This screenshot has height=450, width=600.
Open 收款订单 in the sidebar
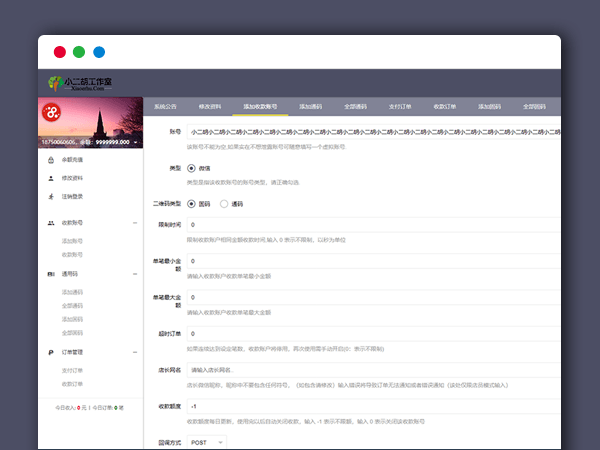[73, 383]
